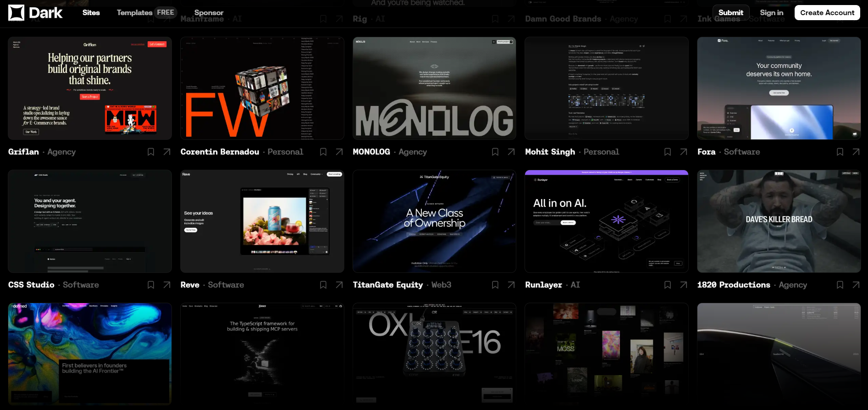The width and height of the screenshot is (868, 410).
Task: Open CSS Studio external link arrow
Action: pos(167,285)
